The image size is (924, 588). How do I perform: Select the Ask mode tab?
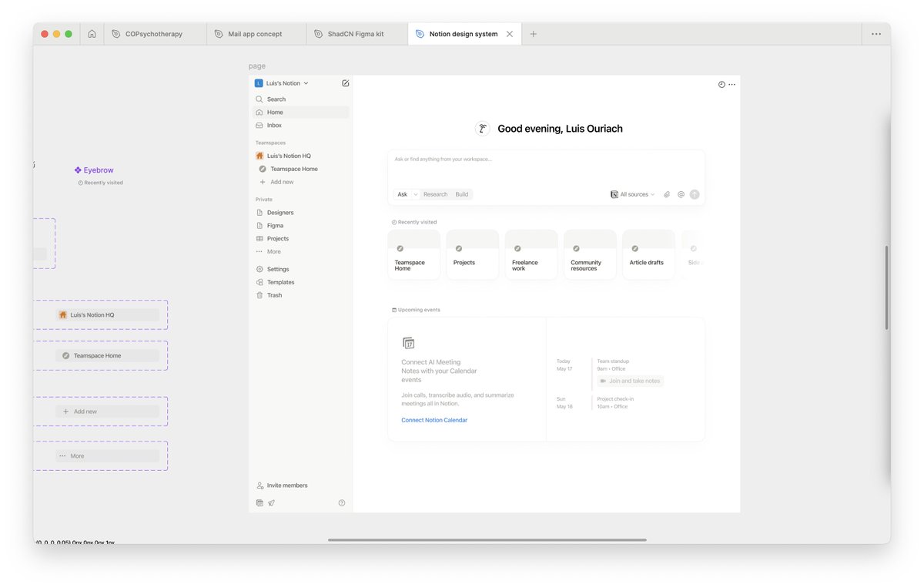[x=403, y=195]
